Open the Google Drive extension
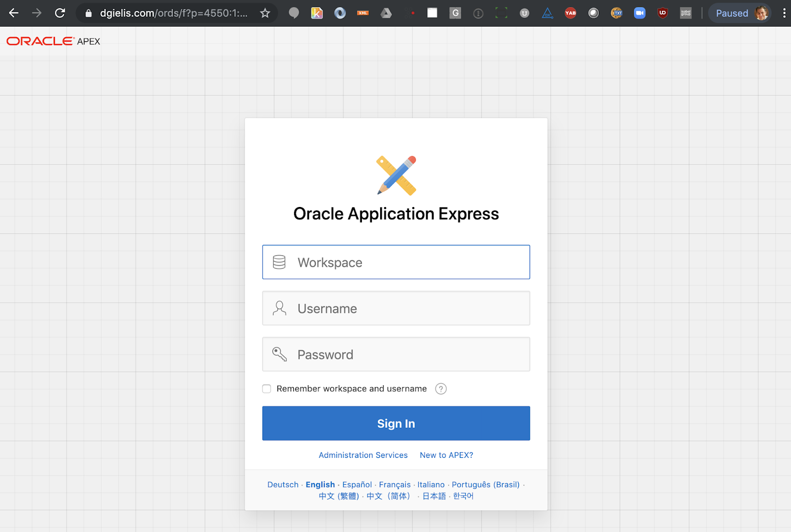The width and height of the screenshot is (791, 532). pos(386,13)
